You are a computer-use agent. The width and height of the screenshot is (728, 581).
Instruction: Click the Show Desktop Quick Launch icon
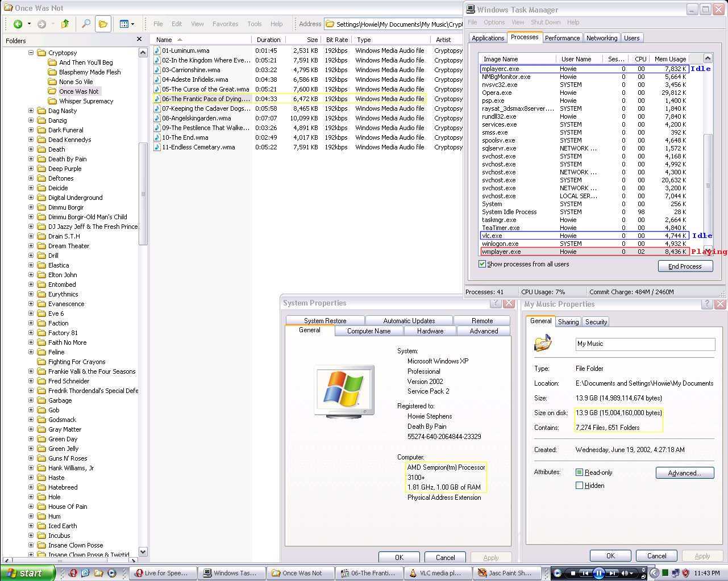point(86,573)
